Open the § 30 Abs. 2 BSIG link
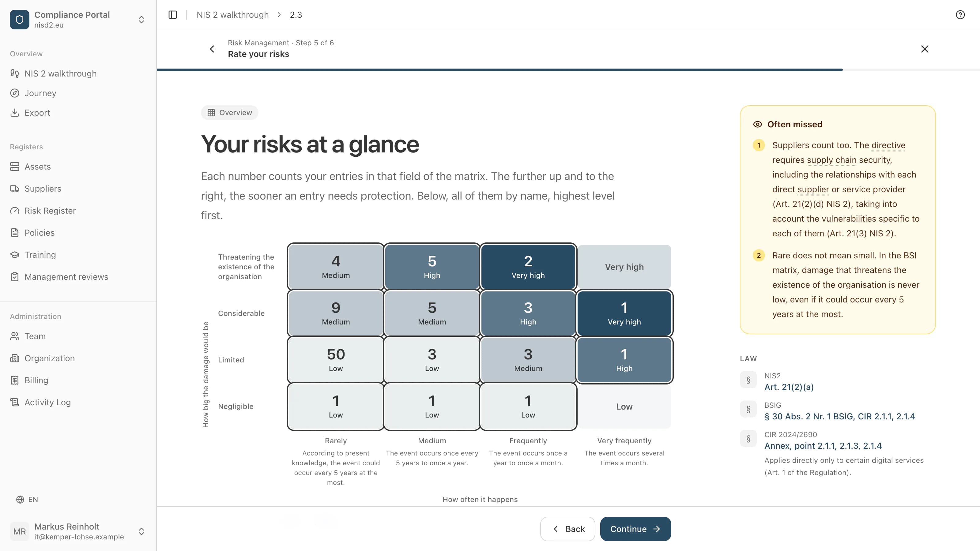This screenshot has height=551, width=980. (840, 416)
